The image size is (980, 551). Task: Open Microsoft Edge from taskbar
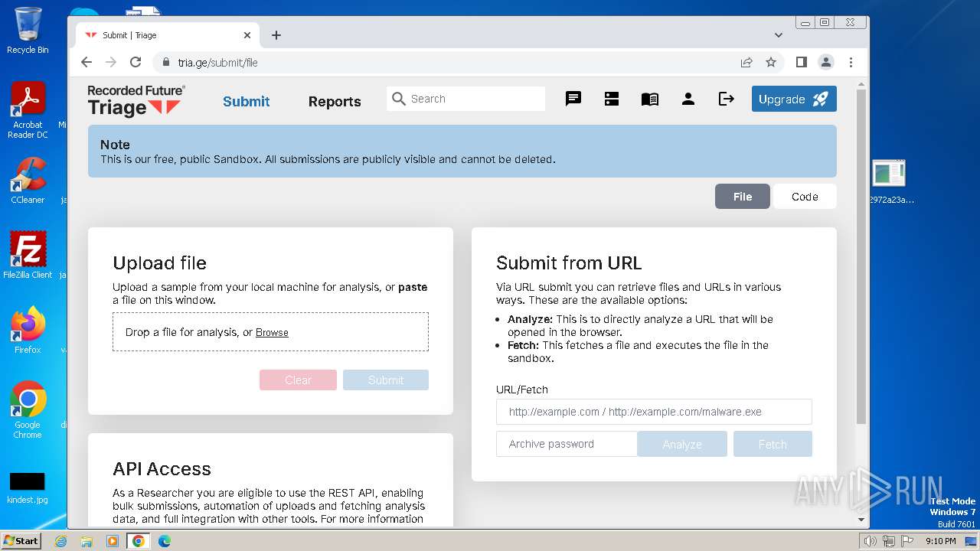[x=165, y=541]
